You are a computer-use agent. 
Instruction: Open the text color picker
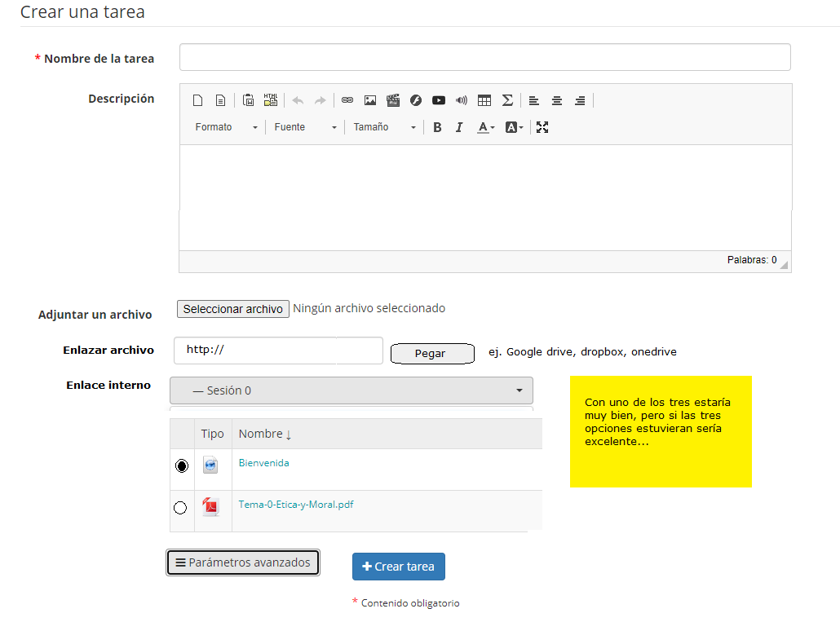coord(486,127)
